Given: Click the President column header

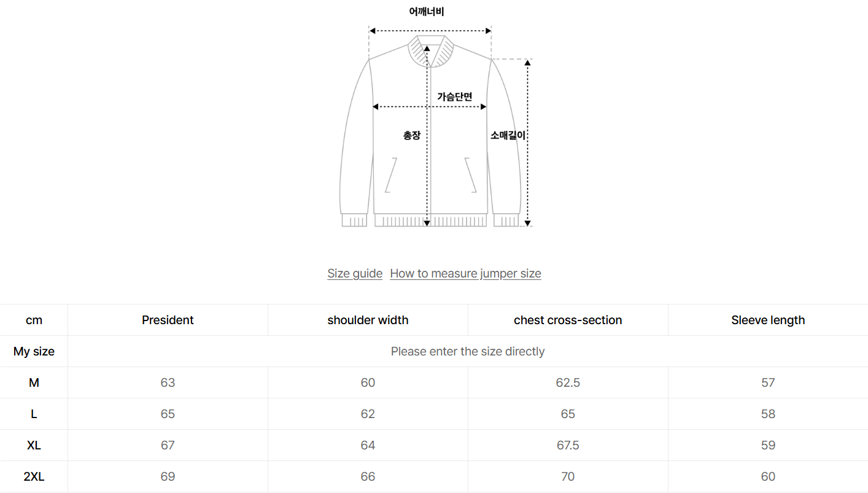Looking at the screenshot, I should (168, 320).
